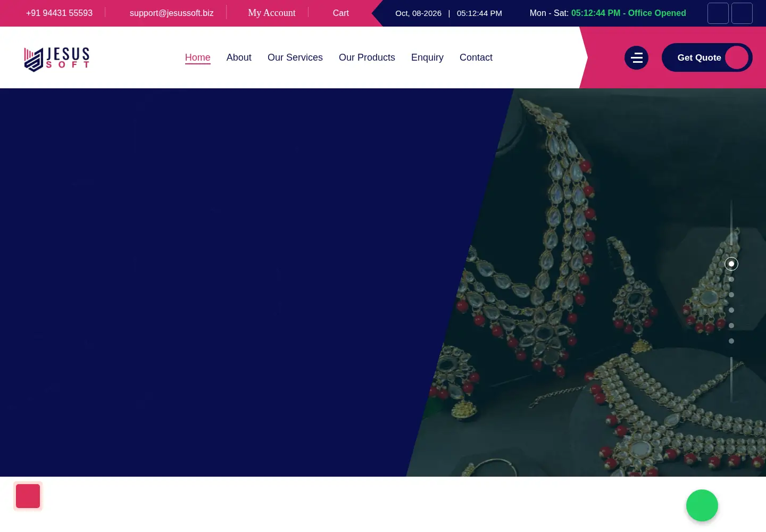Jump to the fourth slide dot
Screen dimensions: 766x532
click(x=731, y=310)
